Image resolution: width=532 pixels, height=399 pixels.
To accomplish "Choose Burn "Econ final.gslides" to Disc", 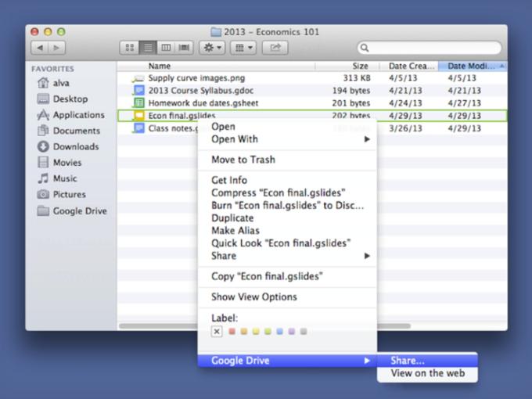I will click(x=287, y=205).
